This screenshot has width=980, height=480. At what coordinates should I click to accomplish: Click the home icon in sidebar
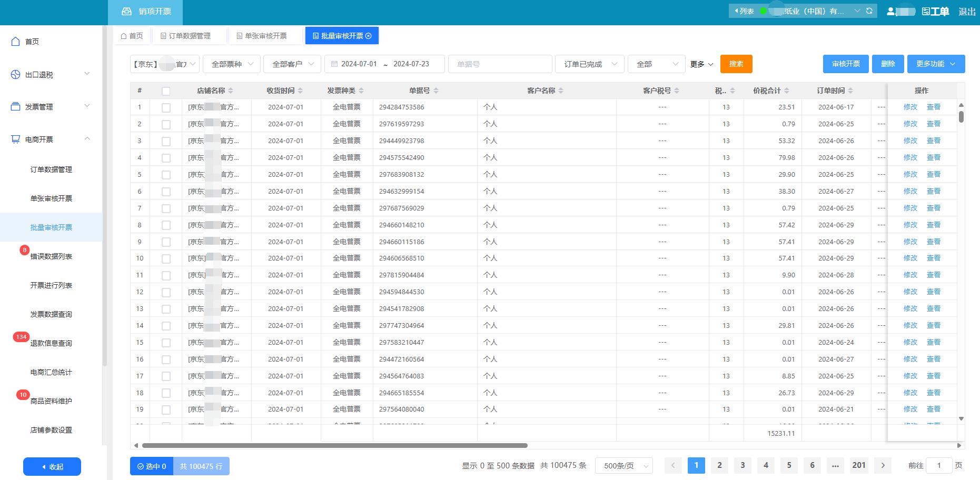point(15,42)
